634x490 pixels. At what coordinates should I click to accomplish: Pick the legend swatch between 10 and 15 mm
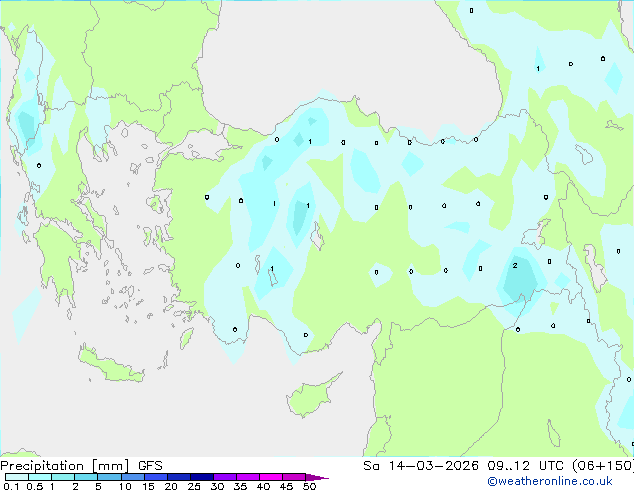[x=132, y=477]
